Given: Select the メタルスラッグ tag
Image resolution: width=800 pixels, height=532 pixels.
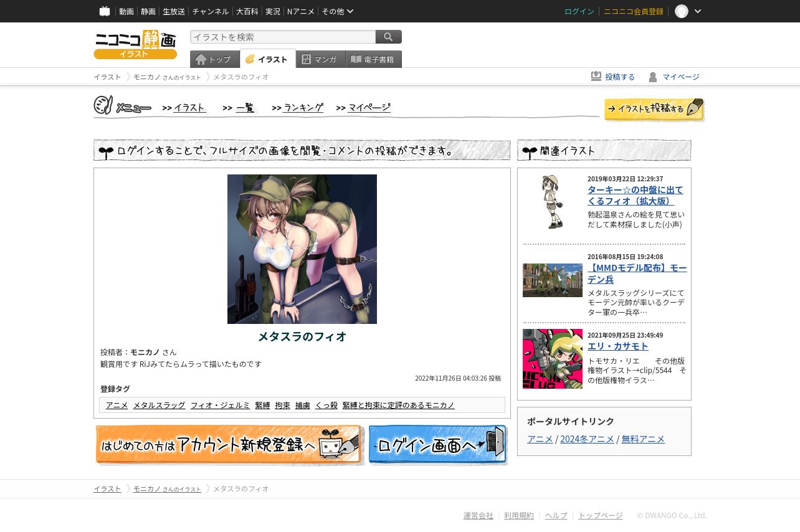Looking at the screenshot, I should pos(159,405).
